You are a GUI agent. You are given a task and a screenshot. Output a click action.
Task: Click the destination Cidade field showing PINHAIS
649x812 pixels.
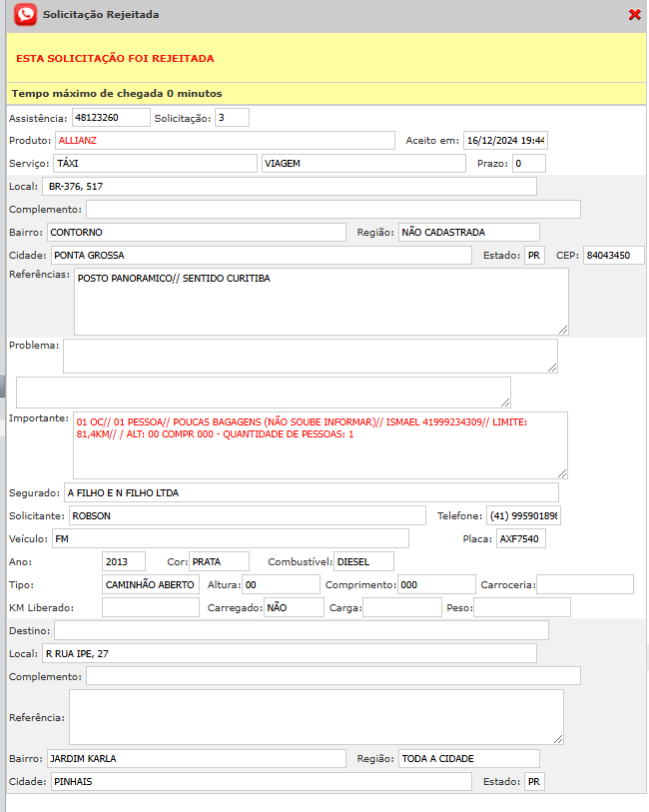pos(261,781)
